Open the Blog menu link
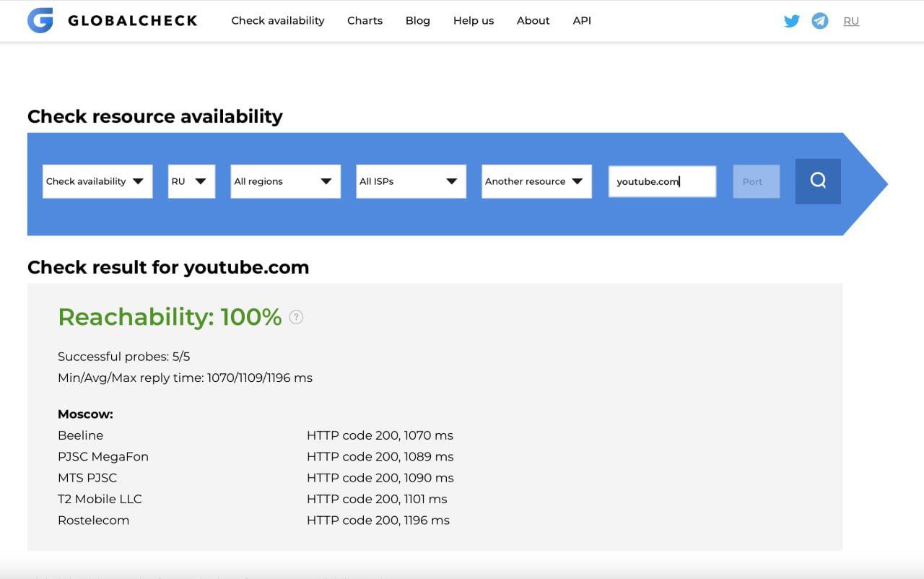 (x=418, y=21)
